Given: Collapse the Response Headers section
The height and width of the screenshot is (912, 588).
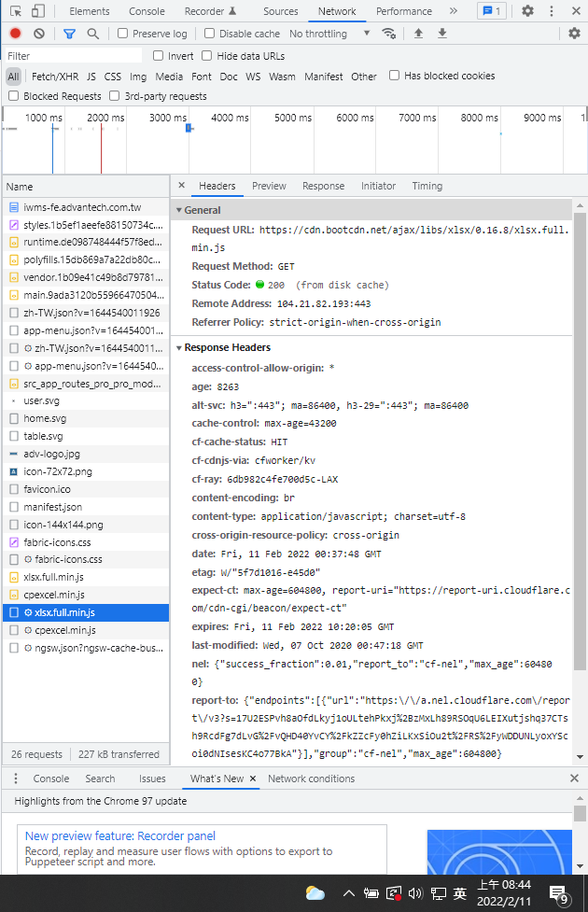Looking at the screenshot, I should pyautogui.click(x=180, y=348).
